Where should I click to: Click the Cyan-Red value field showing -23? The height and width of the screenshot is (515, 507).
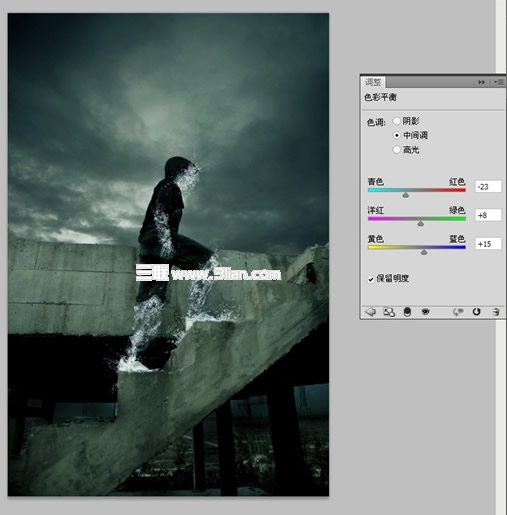tap(488, 187)
